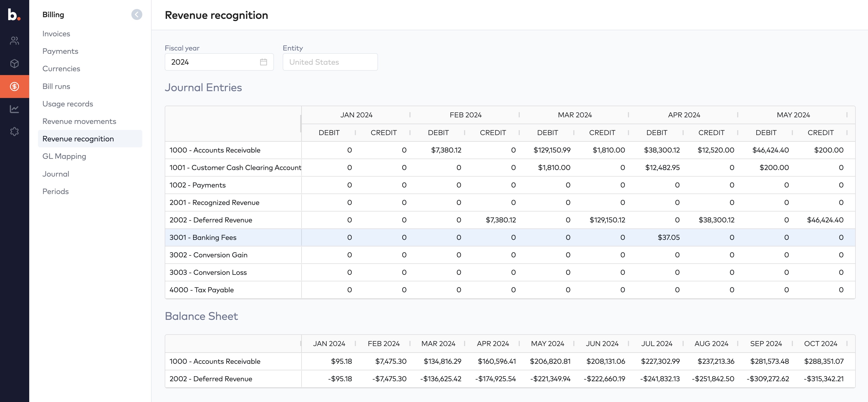Open Usage records menu item
Viewport: 868px width, 402px height.
click(x=68, y=104)
